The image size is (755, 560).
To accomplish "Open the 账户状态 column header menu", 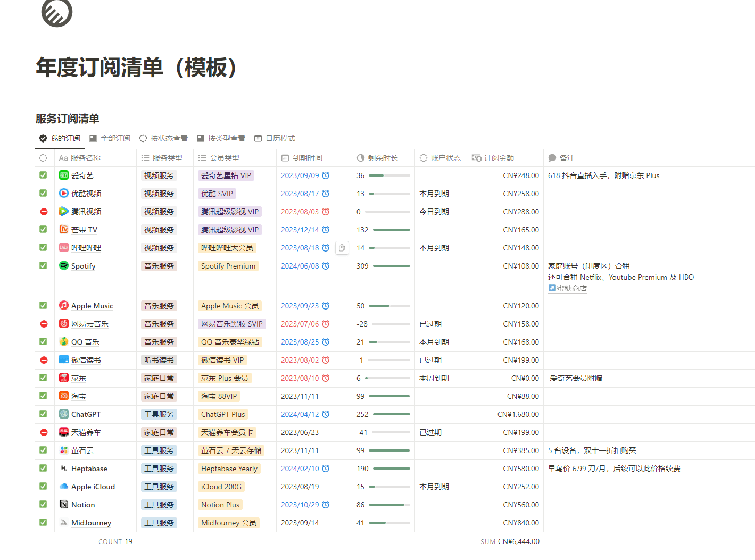I will click(x=441, y=158).
